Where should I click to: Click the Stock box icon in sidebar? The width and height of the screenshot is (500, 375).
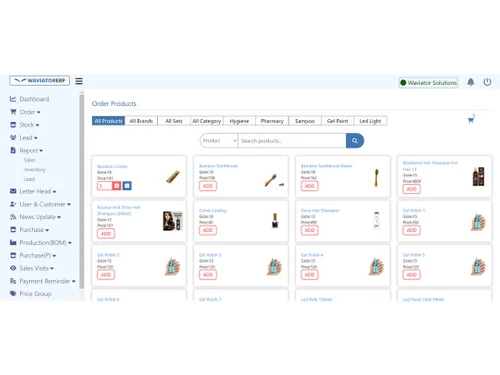pos(13,125)
